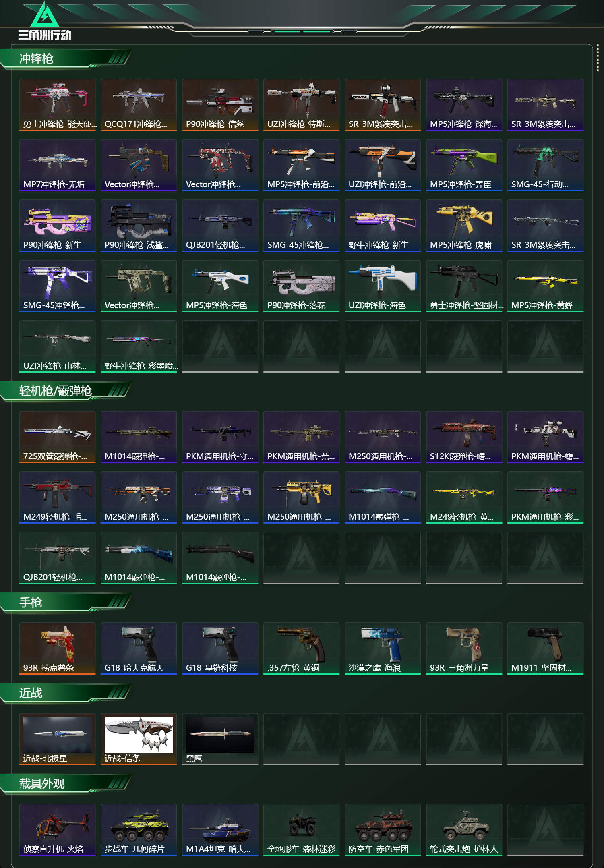Select the MP5冲锋枪-黄蜂 skin

(x=545, y=286)
